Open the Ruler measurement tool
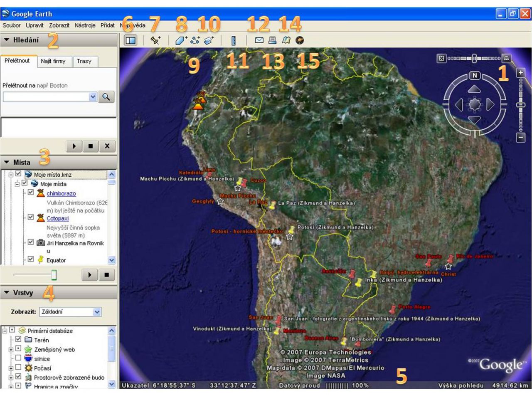532x395 pixels. [x=233, y=41]
